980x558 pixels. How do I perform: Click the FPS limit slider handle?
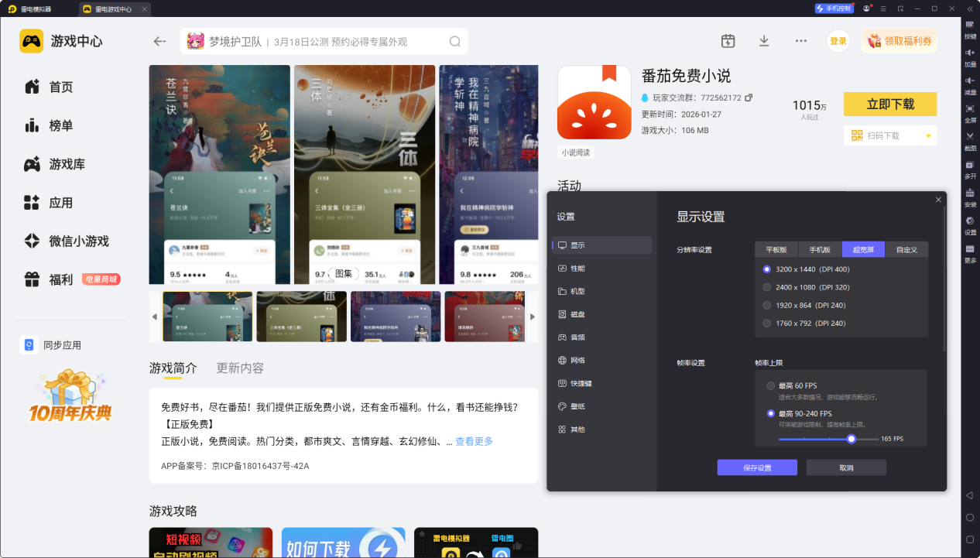click(852, 439)
